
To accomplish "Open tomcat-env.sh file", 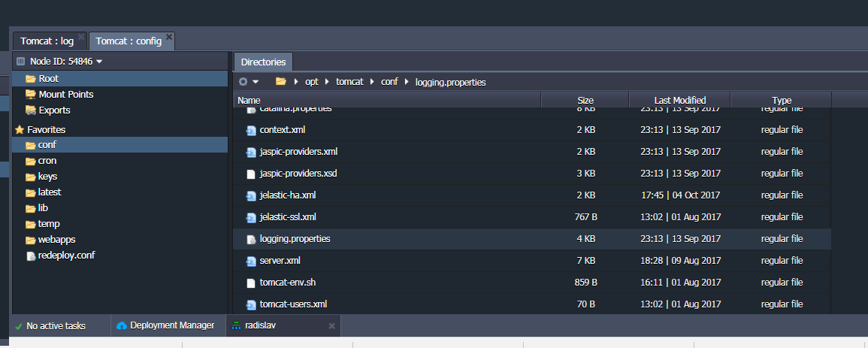I will [287, 282].
